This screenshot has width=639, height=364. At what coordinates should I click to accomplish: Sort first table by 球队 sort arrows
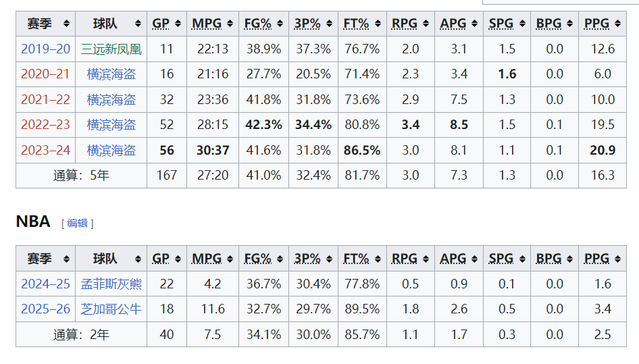(x=138, y=24)
